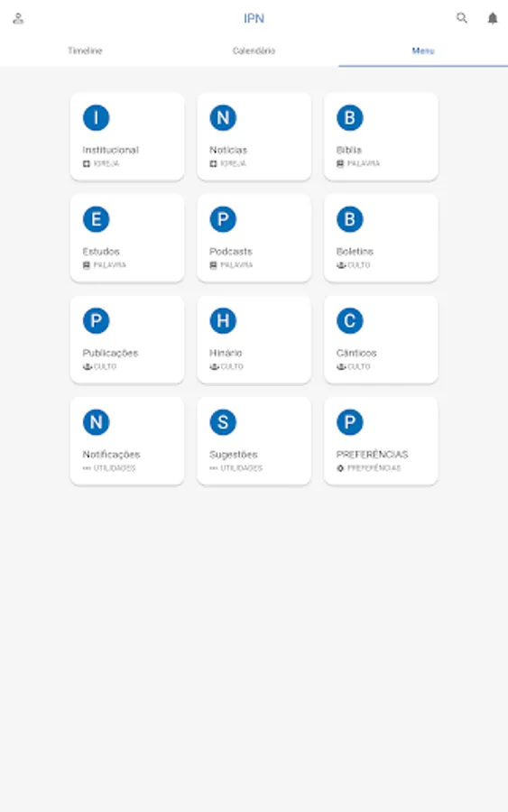508x812 pixels.
Task: Switch to the Calendário tab
Action: [254, 51]
